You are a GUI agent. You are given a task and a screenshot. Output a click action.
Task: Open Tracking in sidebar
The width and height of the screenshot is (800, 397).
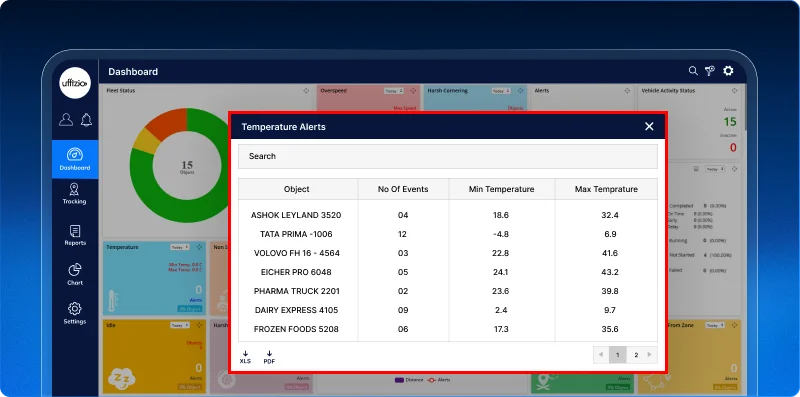tap(74, 194)
